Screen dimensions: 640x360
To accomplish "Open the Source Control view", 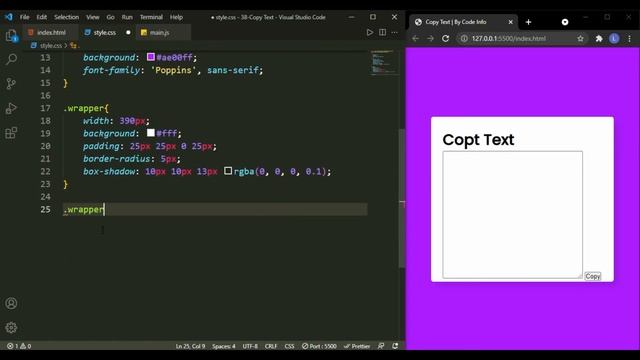I will 11,84.
